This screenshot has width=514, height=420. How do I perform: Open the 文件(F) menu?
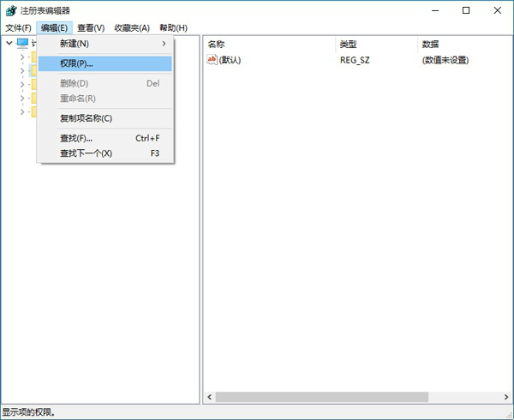pyautogui.click(x=18, y=28)
